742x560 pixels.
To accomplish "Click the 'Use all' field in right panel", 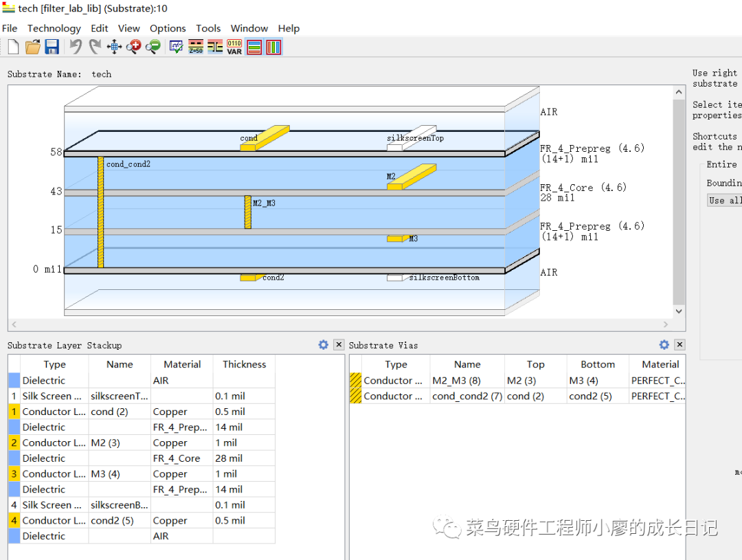I will [x=725, y=200].
